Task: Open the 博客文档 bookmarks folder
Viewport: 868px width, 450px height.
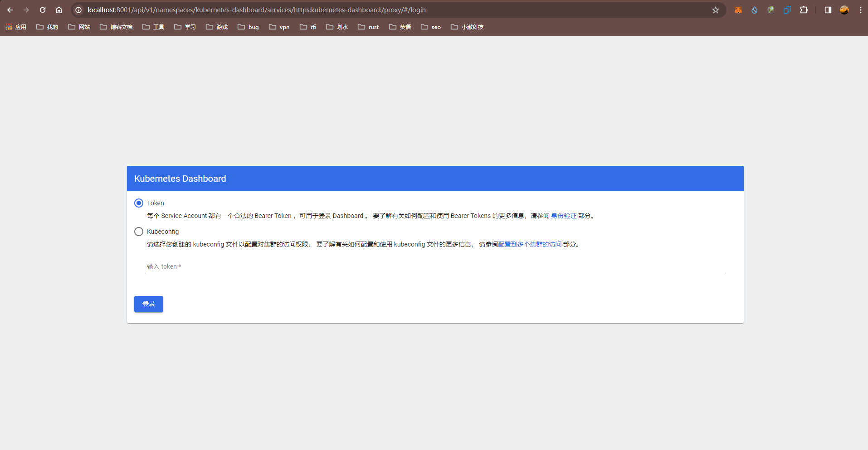Action: (116, 27)
